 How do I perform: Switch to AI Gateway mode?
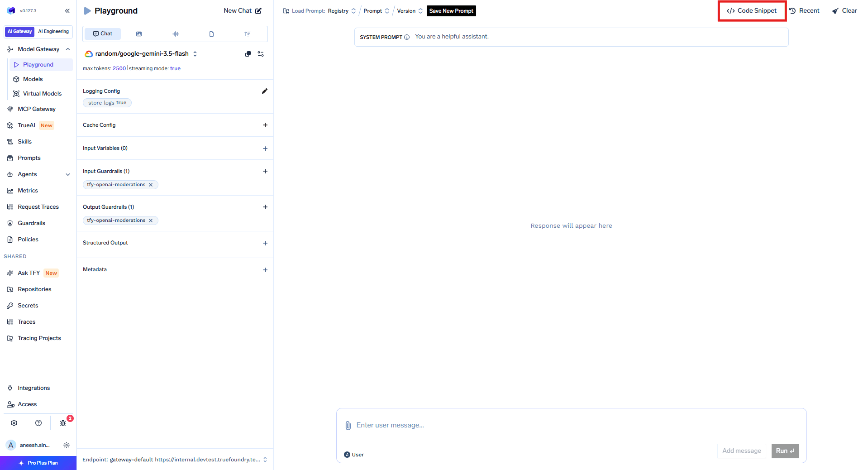pyautogui.click(x=19, y=32)
